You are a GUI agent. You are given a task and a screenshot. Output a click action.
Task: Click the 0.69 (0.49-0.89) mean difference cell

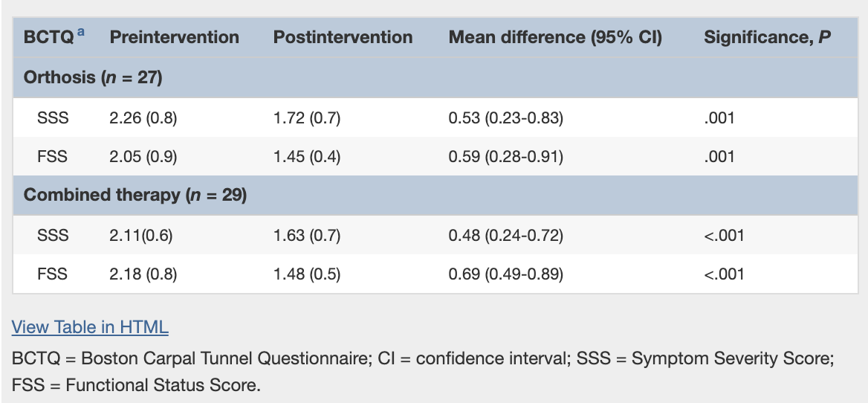coord(505,274)
